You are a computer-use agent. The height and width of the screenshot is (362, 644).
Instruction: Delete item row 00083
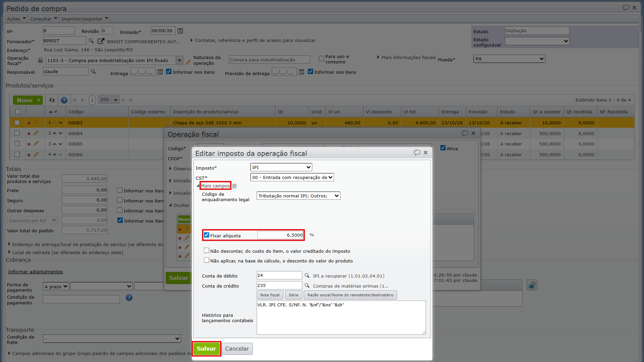coord(29,123)
